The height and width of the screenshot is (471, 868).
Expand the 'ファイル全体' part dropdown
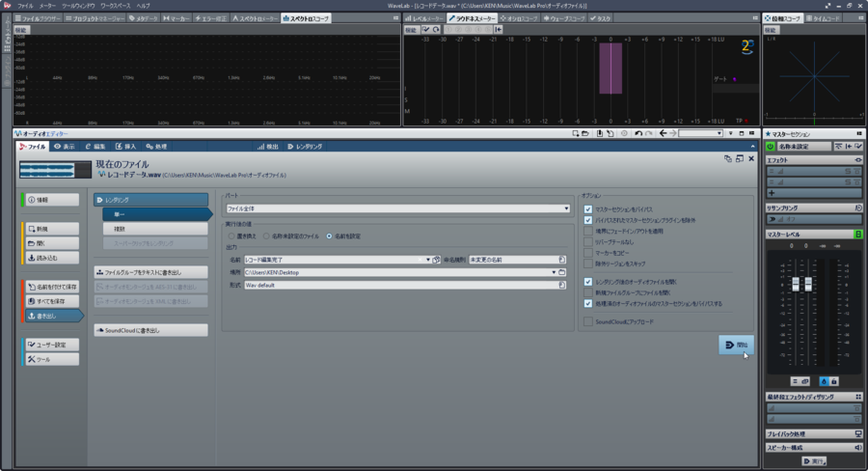point(566,208)
